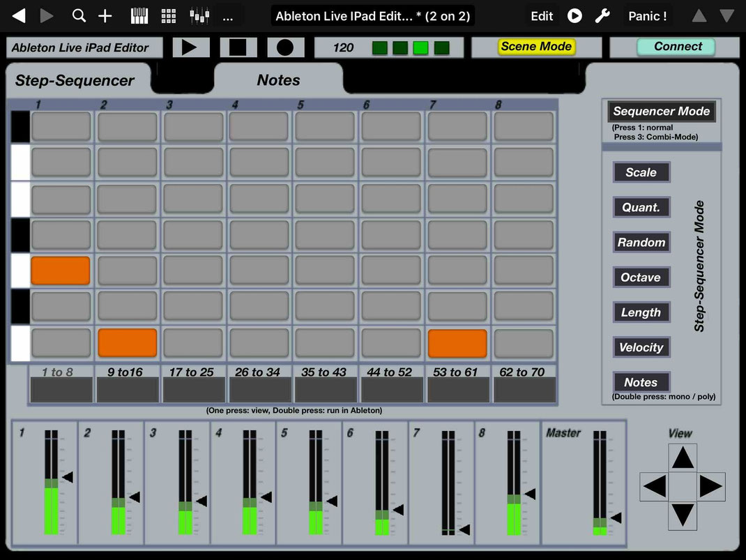Tap the top black piano key
This screenshot has height=560, width=746.
click(20, 126)
